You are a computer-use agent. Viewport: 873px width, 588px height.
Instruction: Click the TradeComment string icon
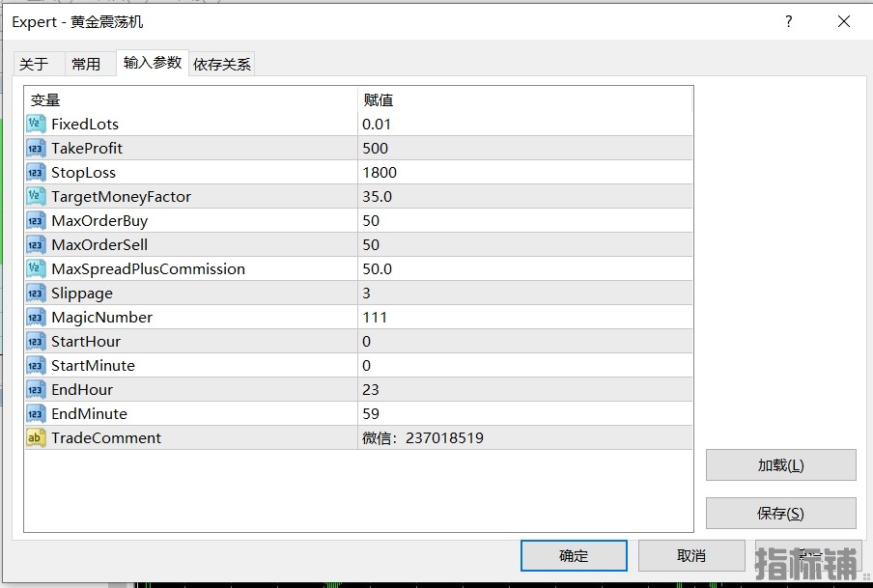click(36, 437)
